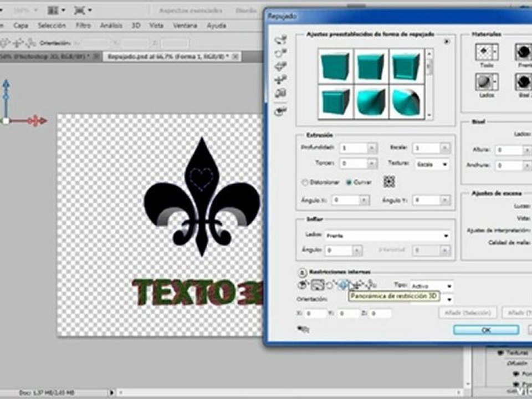Click the Bisel Altura input field
The image size is (532, 399).
click(x=509, y=150)
